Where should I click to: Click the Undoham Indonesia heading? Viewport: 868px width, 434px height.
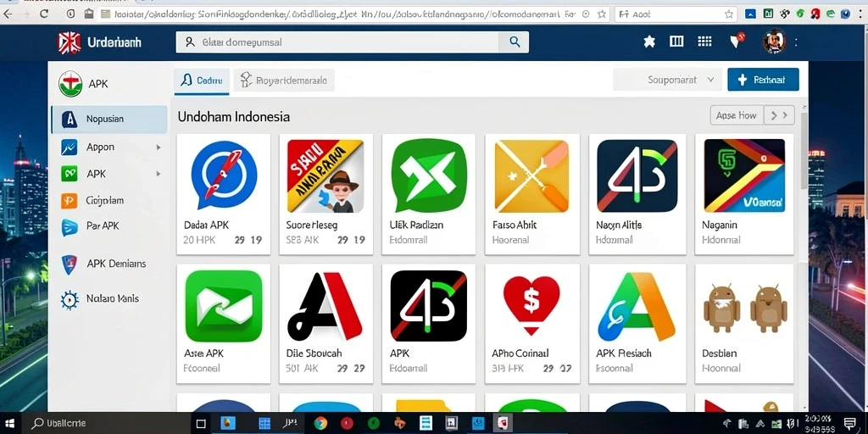pos(234,117)
